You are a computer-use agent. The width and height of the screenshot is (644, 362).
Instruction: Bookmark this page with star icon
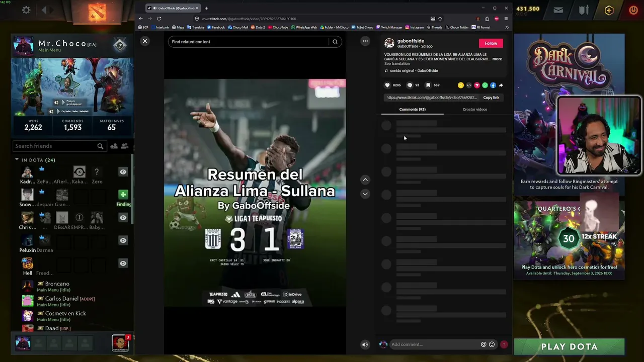point(440,19)
